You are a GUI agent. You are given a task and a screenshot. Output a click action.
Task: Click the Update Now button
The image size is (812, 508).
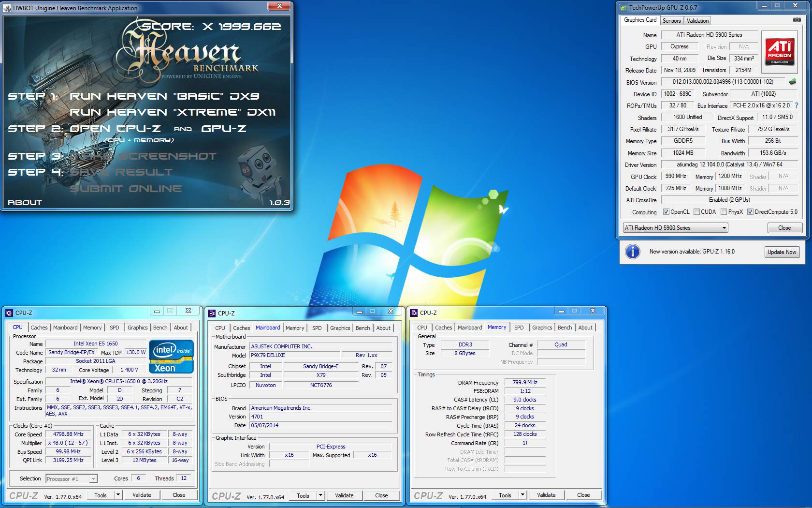(782, 252)
